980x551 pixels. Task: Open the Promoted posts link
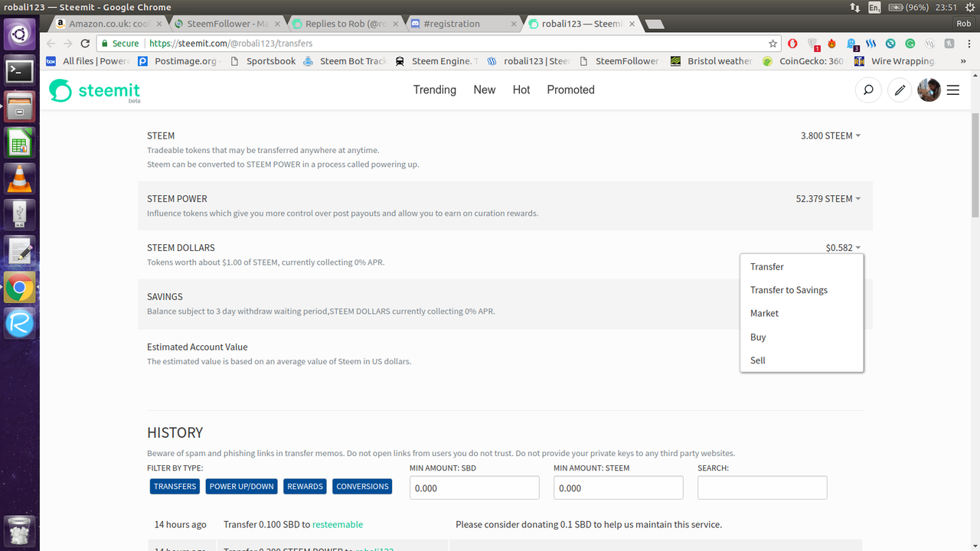click(570, 90)
